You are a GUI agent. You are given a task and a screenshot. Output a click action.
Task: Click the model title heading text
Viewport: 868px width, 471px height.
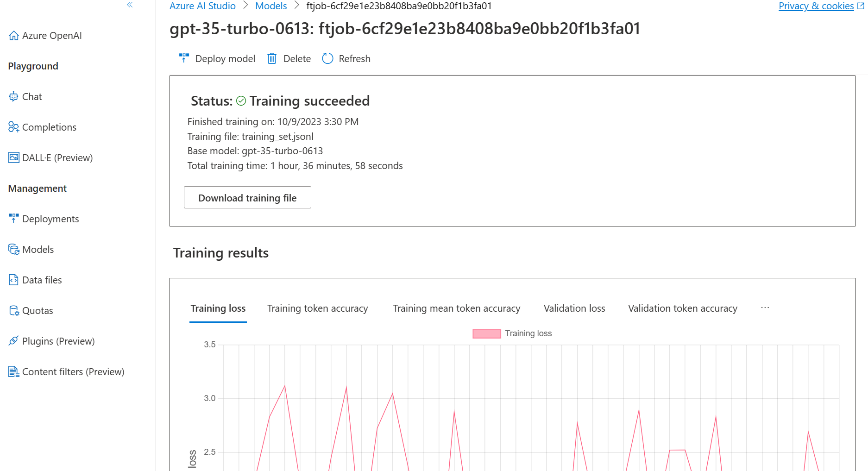[405, 29]
